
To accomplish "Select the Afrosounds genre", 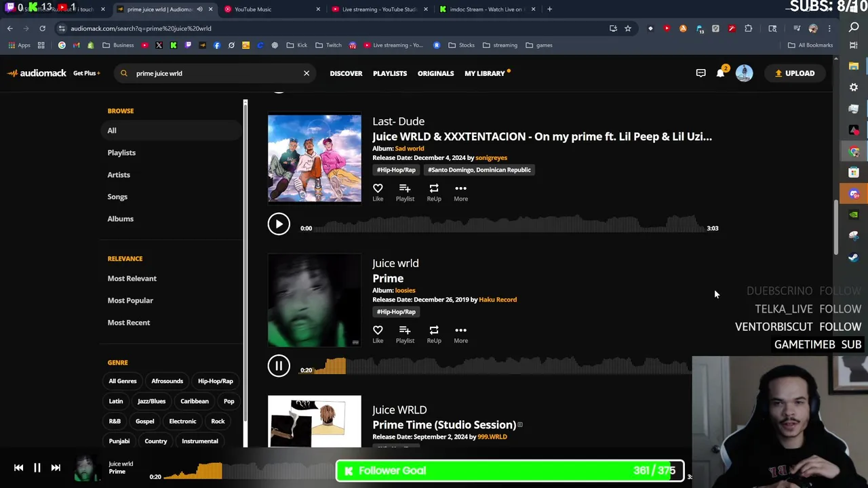I will coord(167,381).
